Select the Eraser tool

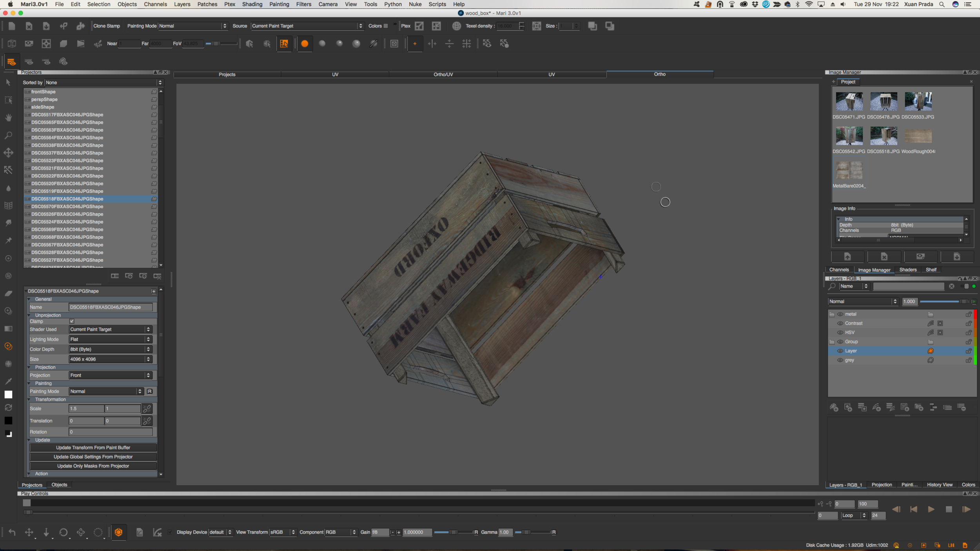8,293
